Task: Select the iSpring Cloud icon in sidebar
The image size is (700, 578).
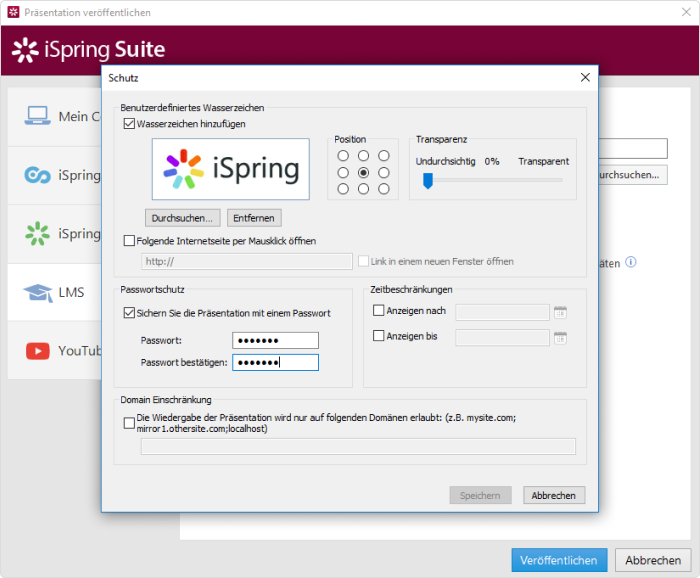Action: tap(38, 175)
